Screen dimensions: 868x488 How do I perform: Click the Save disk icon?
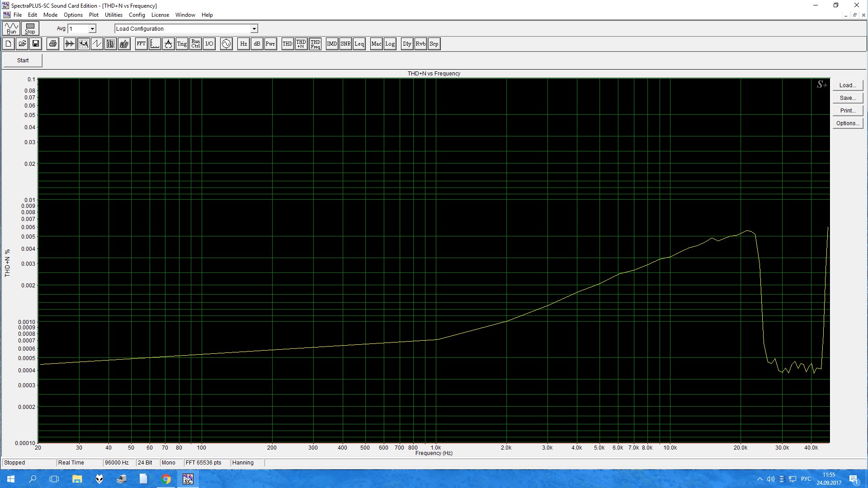click(x=36, y=44)
